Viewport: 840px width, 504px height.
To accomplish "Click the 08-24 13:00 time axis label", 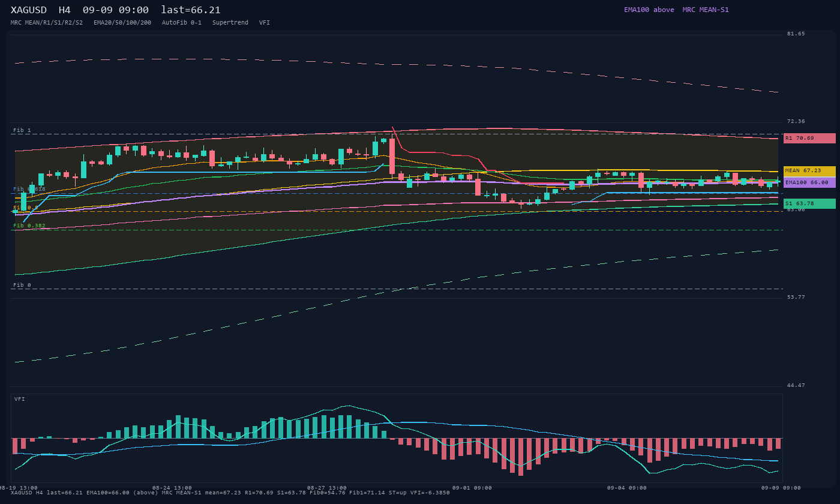I will tap(172, 488).
